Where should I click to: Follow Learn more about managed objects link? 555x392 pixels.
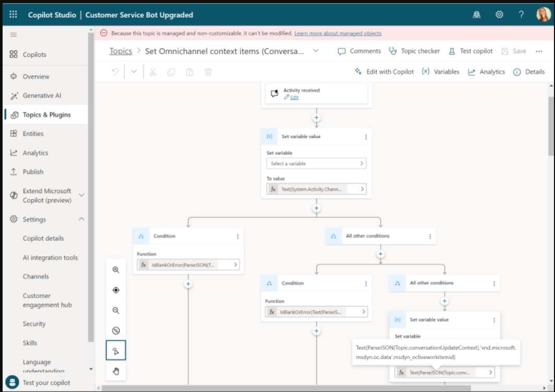pos(338,33)
